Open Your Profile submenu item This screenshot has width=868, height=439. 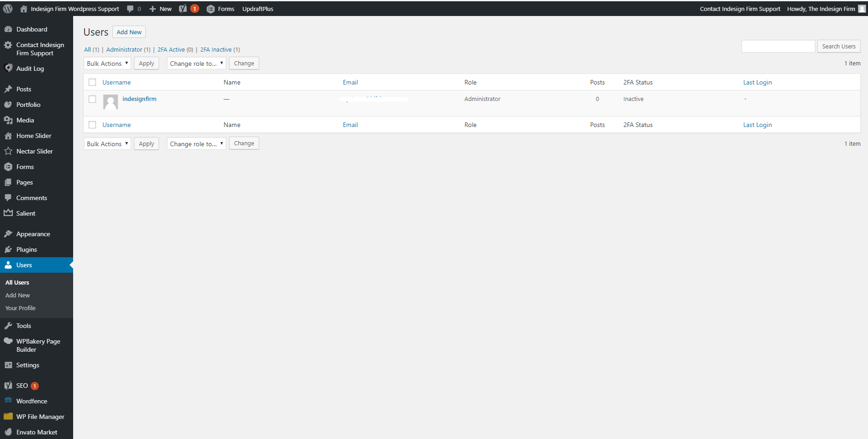[x=21, y=308]
